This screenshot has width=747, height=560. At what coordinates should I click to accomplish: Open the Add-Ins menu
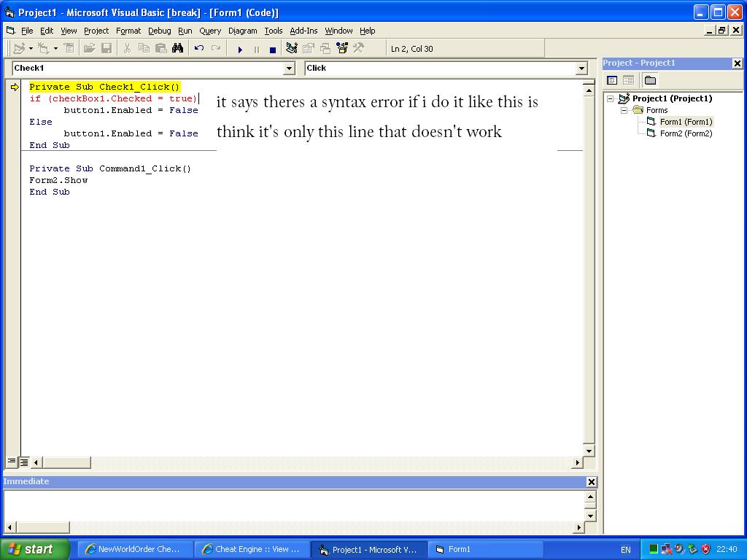[x=303, y=31]
